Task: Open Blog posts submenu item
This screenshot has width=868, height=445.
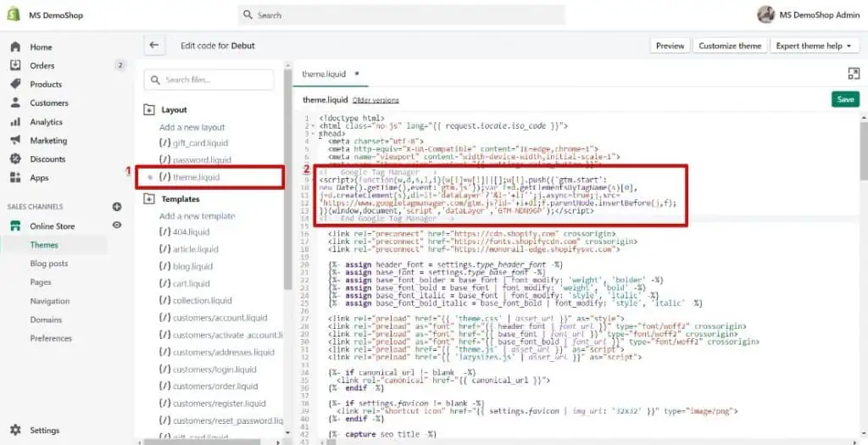Action: pos(49,264)
